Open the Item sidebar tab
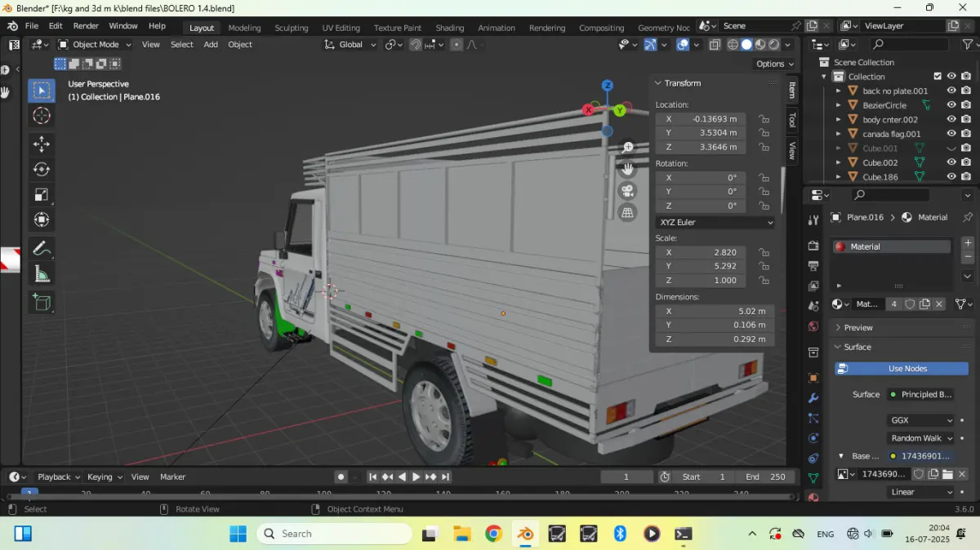This screenshot has height=550, width=980. (x=791, y=91)
